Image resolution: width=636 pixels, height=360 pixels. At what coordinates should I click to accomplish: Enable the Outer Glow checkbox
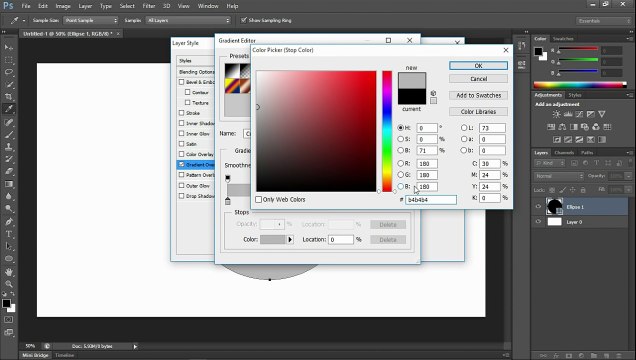tap(181, 186)
